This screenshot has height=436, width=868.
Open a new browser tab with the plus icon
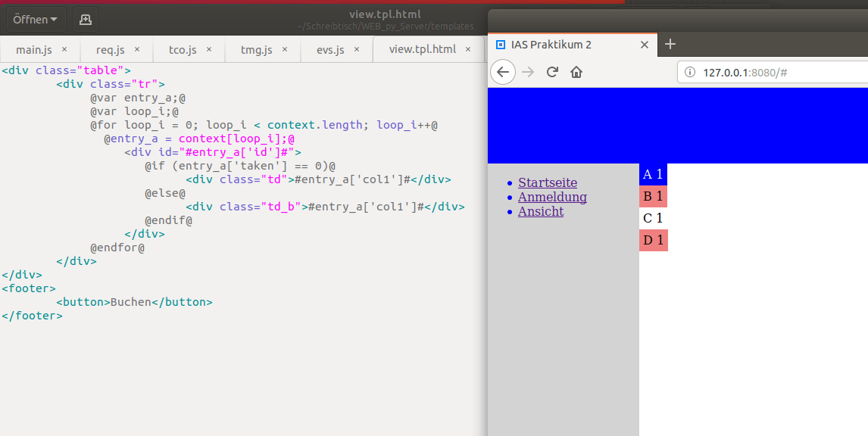coord(670,45)
